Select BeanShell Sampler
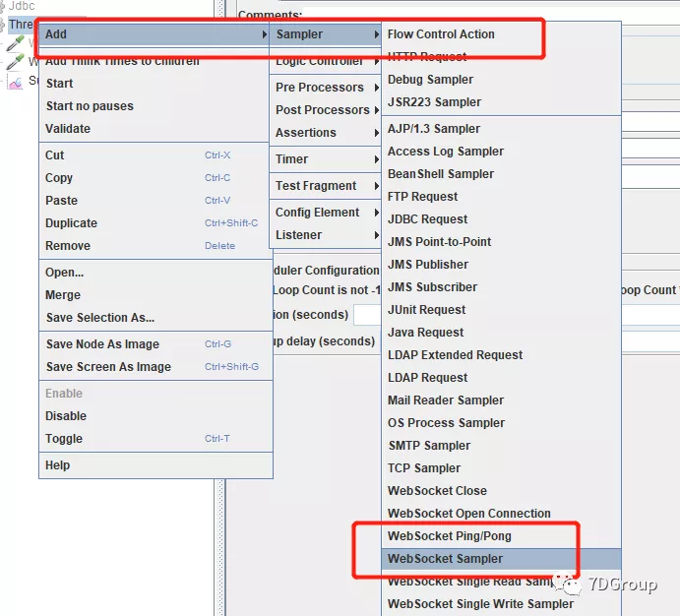 (441, 174)
